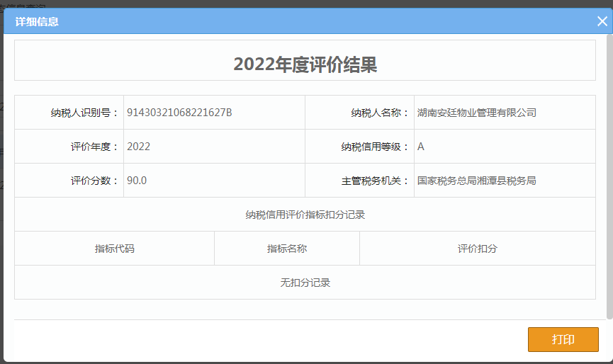Click the 主管税务机关 label

pos(376,181)
